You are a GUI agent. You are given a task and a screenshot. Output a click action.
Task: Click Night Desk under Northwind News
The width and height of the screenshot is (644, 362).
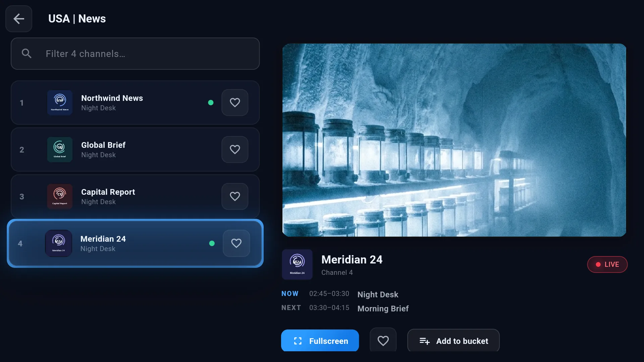(98, 108)
